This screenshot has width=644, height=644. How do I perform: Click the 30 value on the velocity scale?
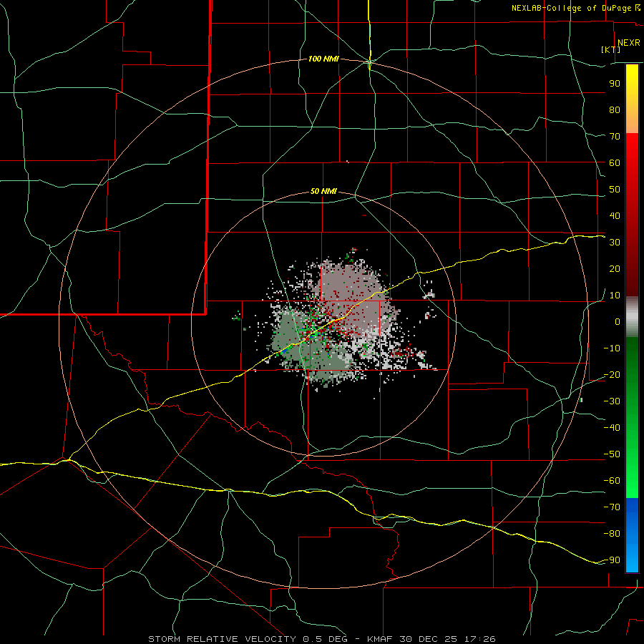pyautogui.click(x=615, y=243)
